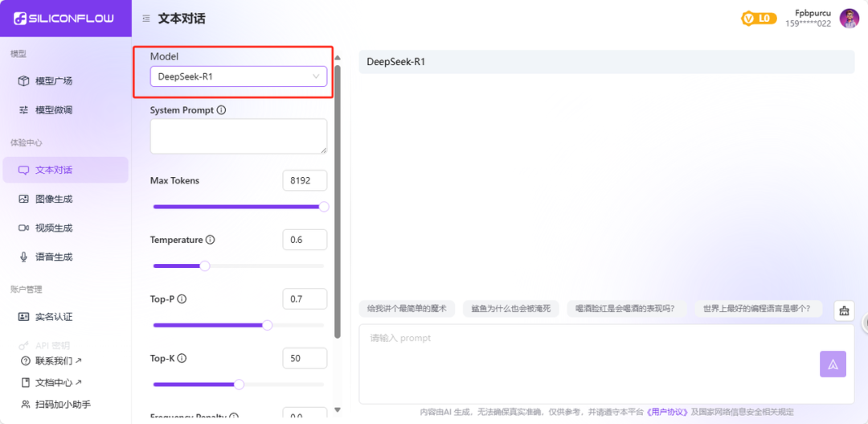Click the prompt input box
Image resolution: width=868 pixels, height=424 pixels.
[x=607, y=364]
